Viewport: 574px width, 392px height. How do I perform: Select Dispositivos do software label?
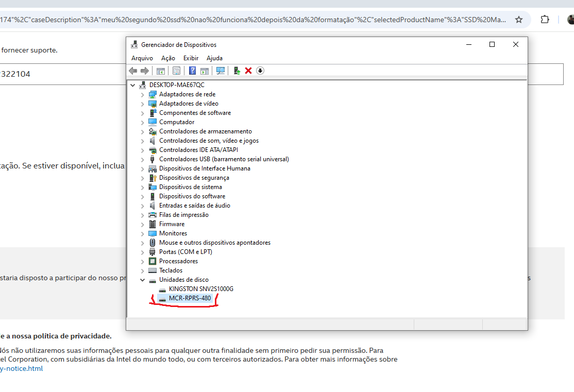coord(192,196)
